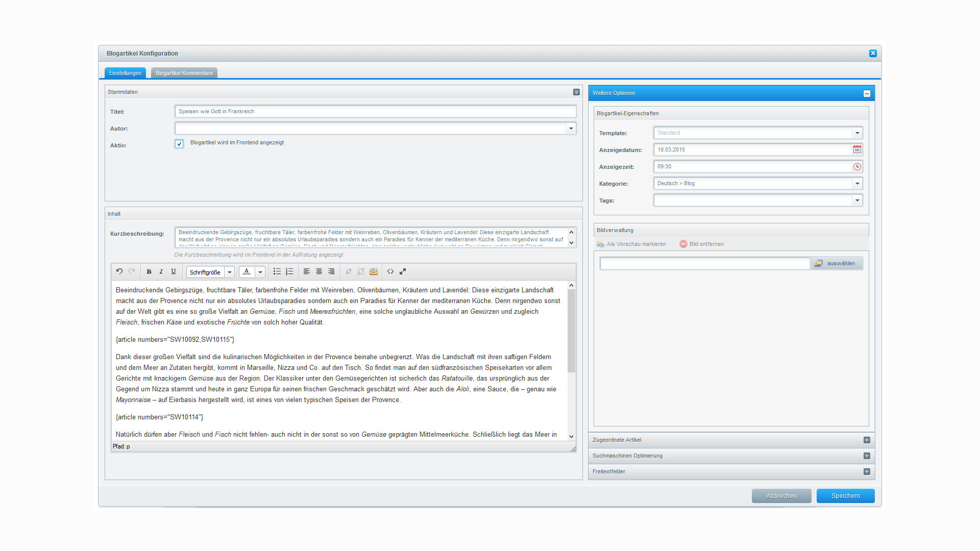Collapse the Stammdaten panel
The image size is (980, 551).
coord(576,92)
